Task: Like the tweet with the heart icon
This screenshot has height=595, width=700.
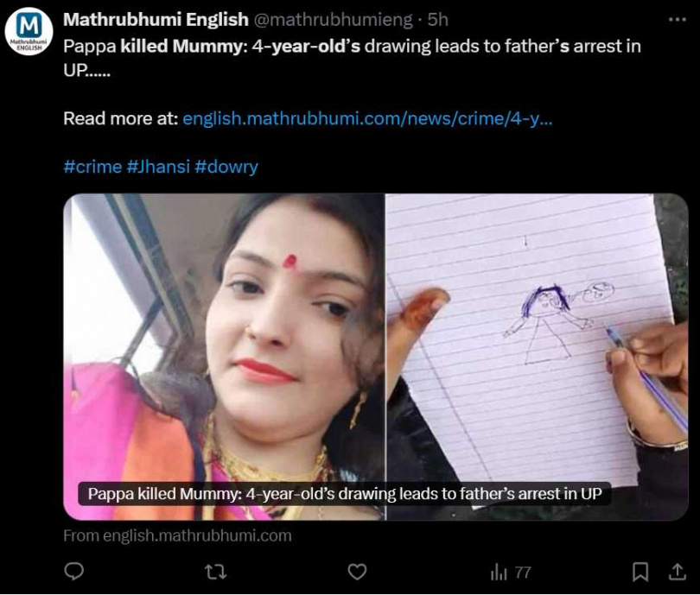Action: coord(357,572)
